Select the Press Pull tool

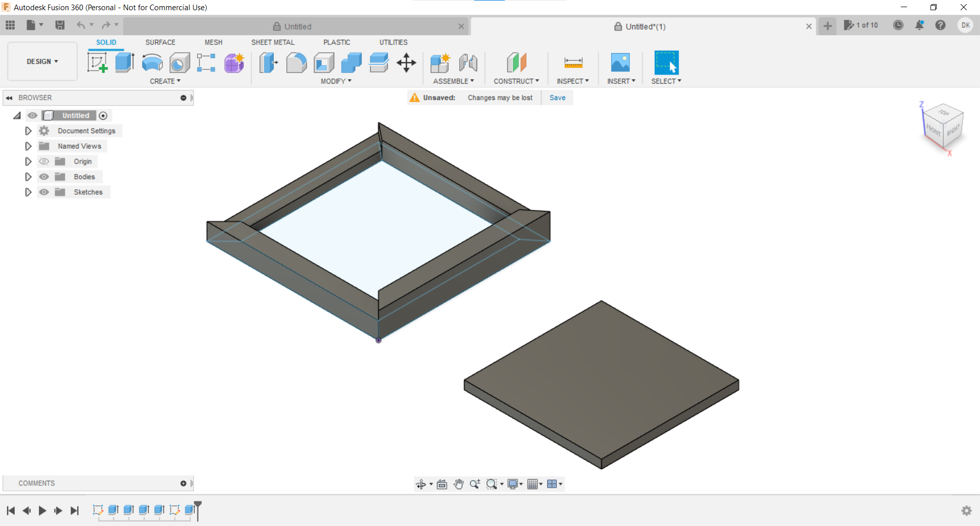(x=268, y=62)
